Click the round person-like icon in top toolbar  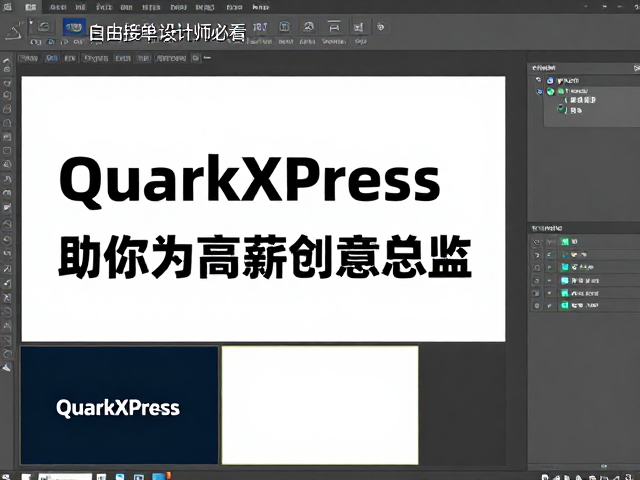pos(308,27)
